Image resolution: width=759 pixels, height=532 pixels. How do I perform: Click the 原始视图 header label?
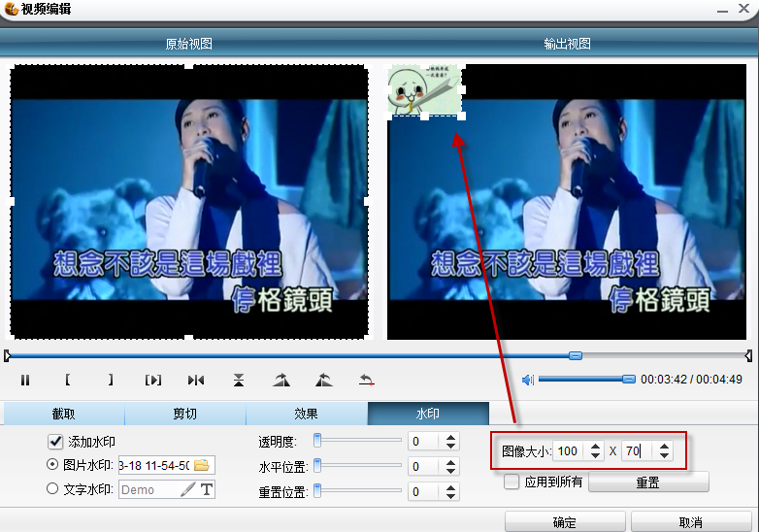pyautogui.click(x=189, y=44)
